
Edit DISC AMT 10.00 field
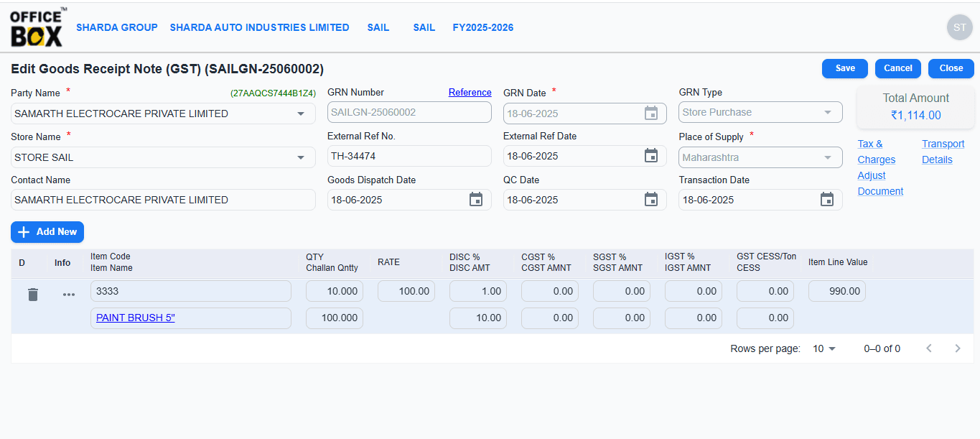point(478,318)
